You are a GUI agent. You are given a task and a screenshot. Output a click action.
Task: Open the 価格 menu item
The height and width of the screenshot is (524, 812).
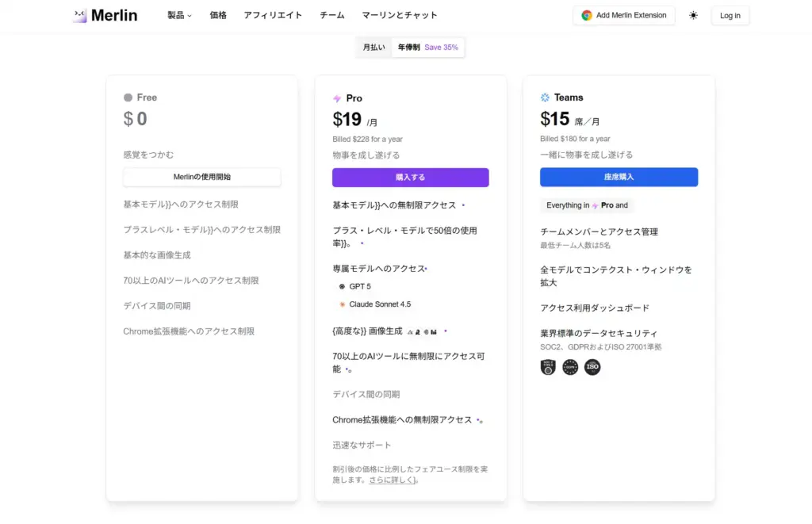pyautogui.click(x=218, y=15)
